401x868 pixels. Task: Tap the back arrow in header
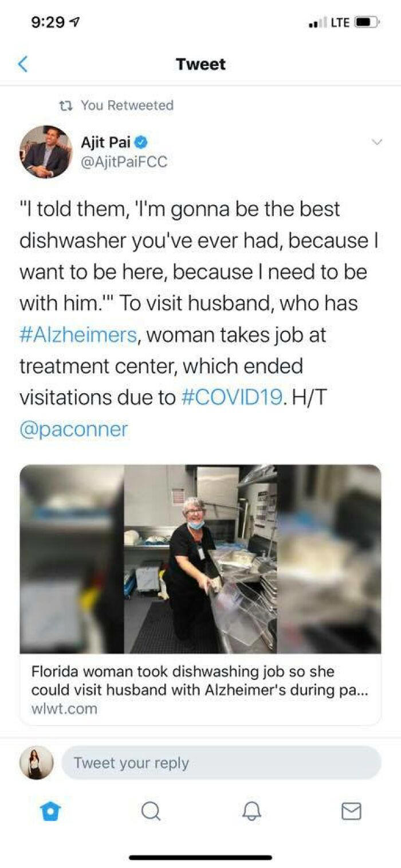click(x=23, y=64)
